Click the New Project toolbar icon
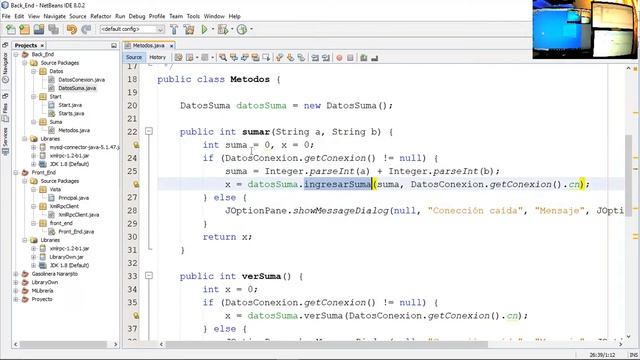Image resolution: width=640 pixels, height=360 pixels. (24, 29)
